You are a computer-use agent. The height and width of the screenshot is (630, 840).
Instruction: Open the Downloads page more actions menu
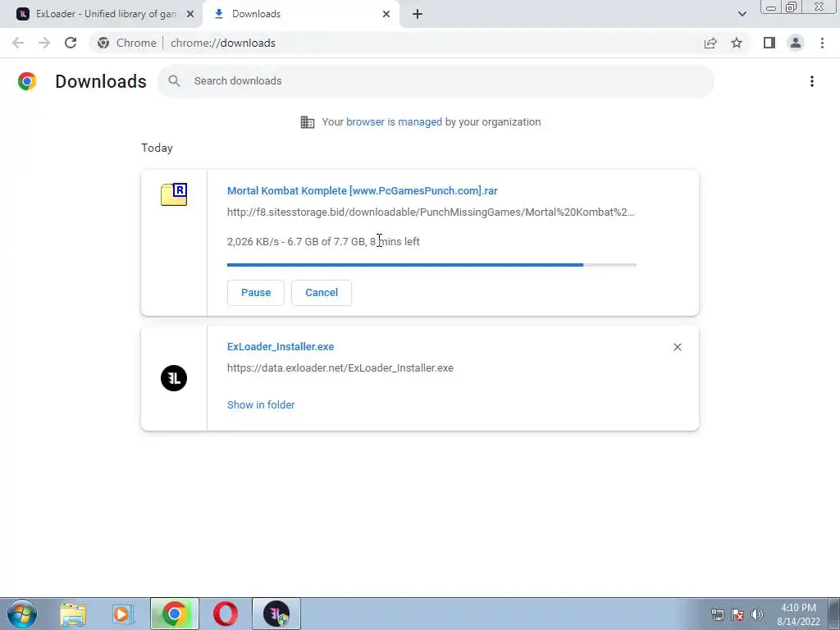tap(811, 81)
